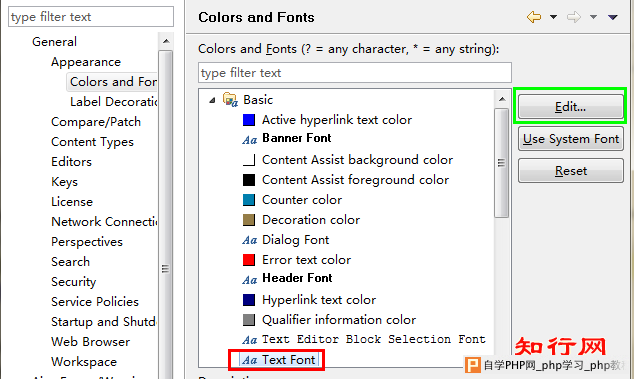Open Search preferences
Screen dimensions: 634x379
pyautogui.click(x=70, y=262)
